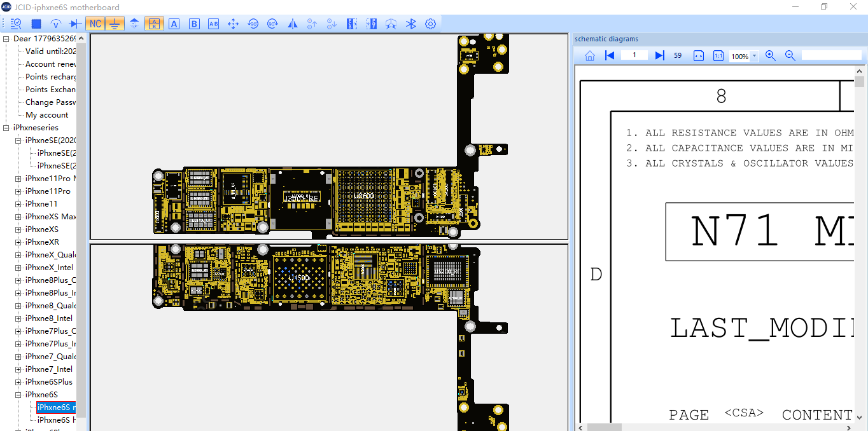Open the My account entry
Screen dimensions: 868x431
click(x=46, y=115)
